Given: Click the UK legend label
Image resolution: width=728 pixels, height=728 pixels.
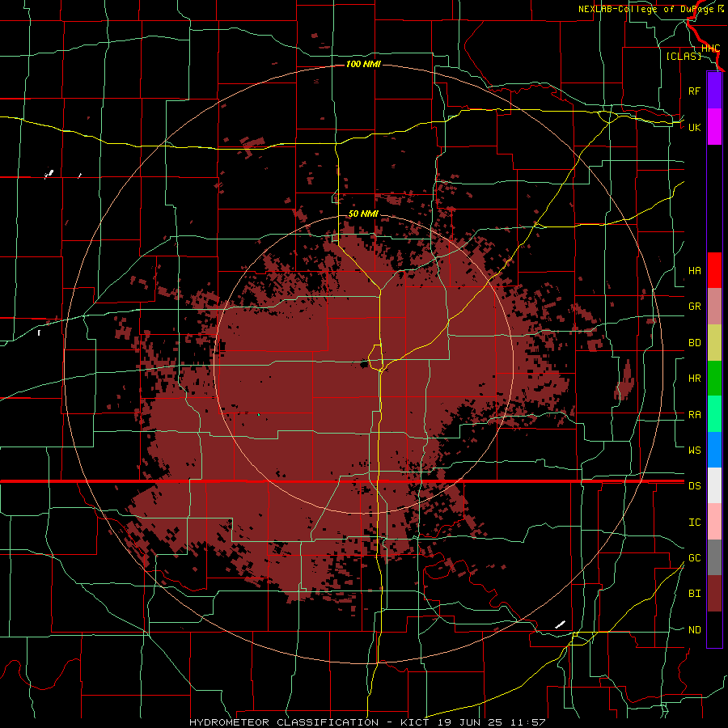Looking at the screenshot, I should point(694,127).
